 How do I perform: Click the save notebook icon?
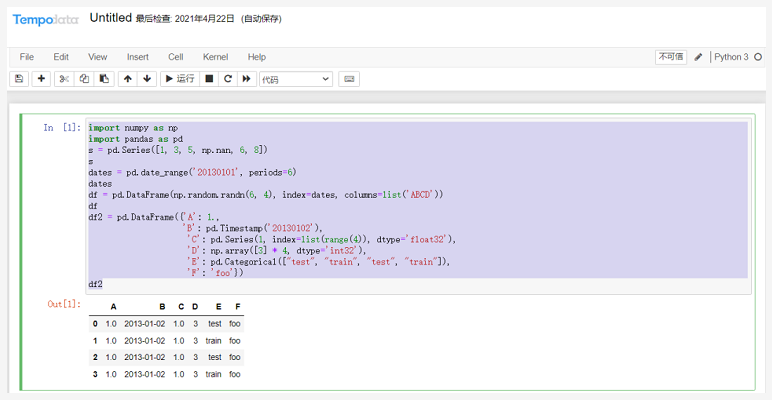[19, 79]
